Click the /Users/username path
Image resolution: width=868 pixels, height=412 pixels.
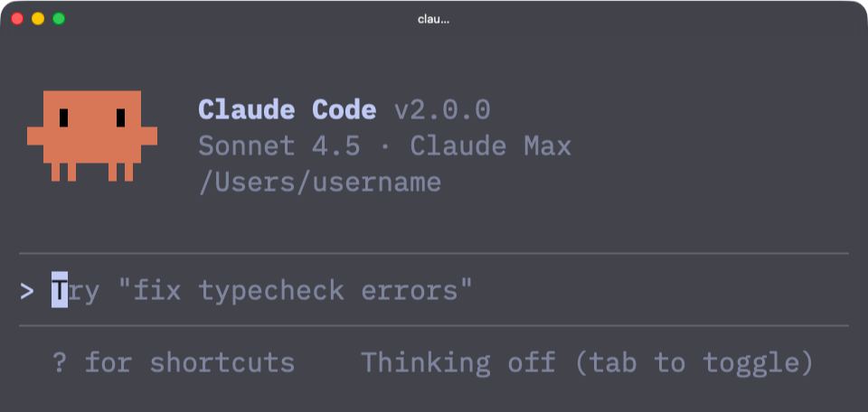click(x=320, y=183)
